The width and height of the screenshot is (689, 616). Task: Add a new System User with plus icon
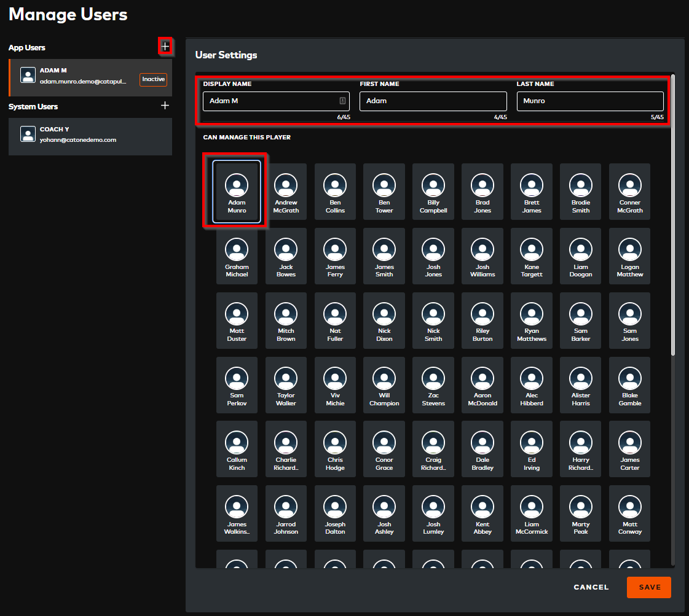point(165,106)
